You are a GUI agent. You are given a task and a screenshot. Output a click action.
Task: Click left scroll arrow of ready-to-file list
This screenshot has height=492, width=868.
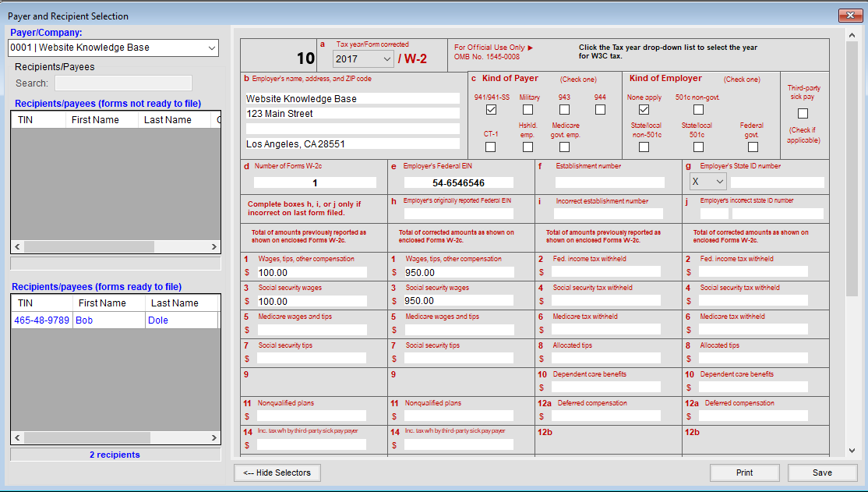(17, 437)
